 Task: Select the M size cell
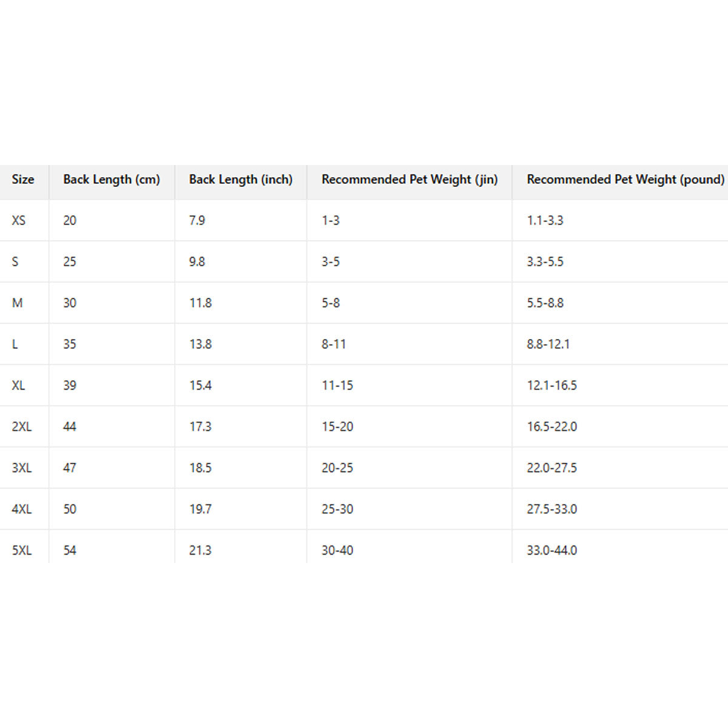pyautogui.click(x=18, y=303)
